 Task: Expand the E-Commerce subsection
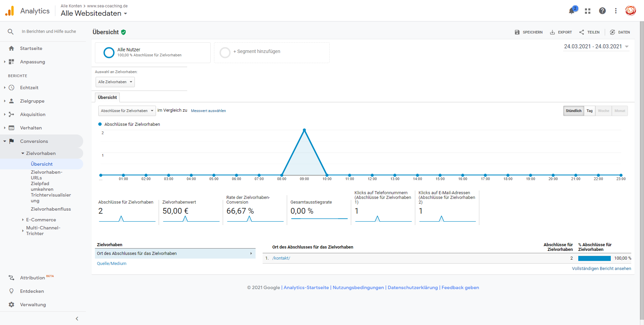(23, 220)
